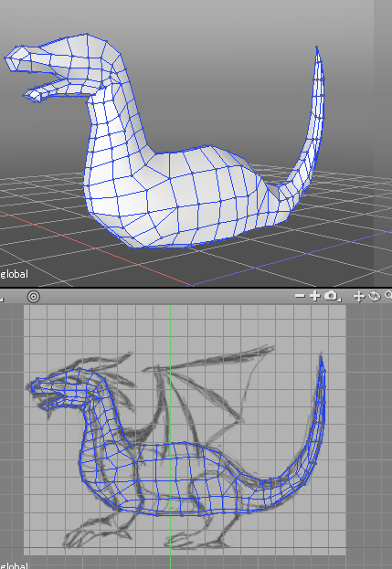
Task: Open the camera icon's small dropdown arrow
Action: (x=339, y=300)
